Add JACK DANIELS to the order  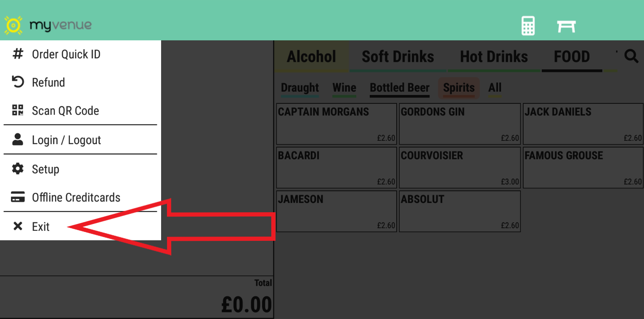point(583,124)
